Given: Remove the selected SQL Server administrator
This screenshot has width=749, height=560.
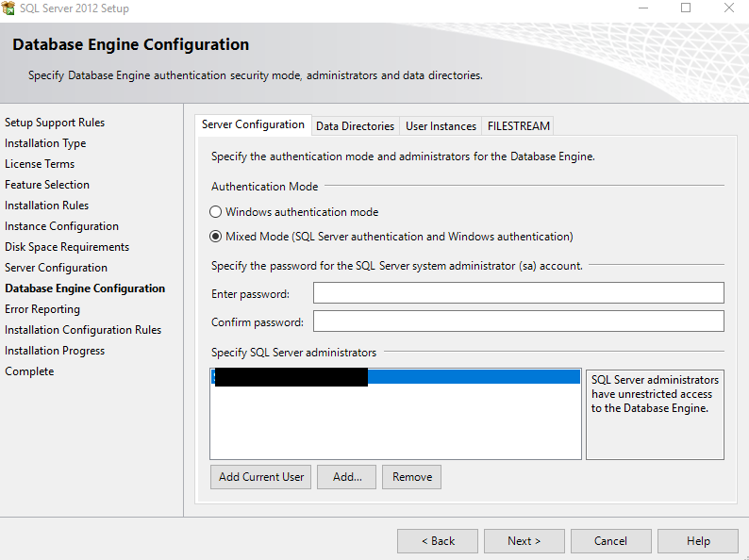Looking at the screenshot, I should pos(412,476).
